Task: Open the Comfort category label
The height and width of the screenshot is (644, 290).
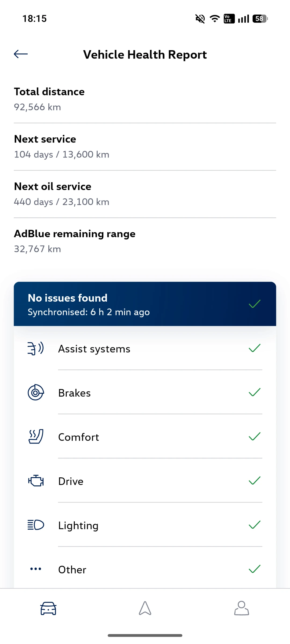Action: pos(79,437)
